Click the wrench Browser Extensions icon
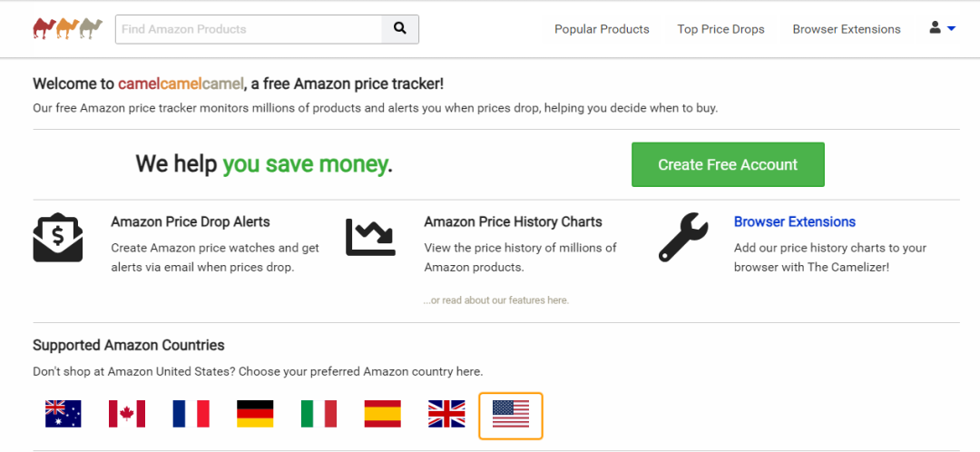980x452 pixels. click(x=683, y=237)
